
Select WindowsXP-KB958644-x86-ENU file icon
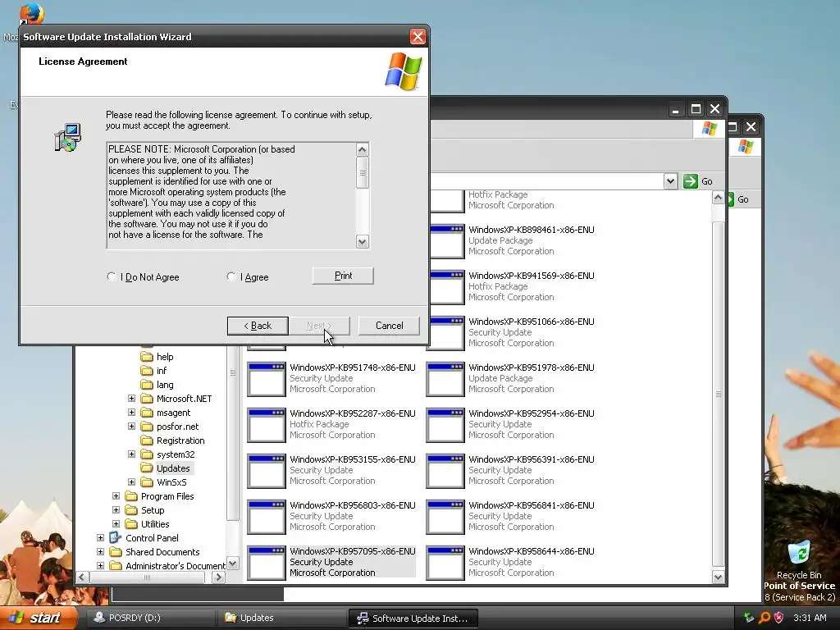point(445,563)
